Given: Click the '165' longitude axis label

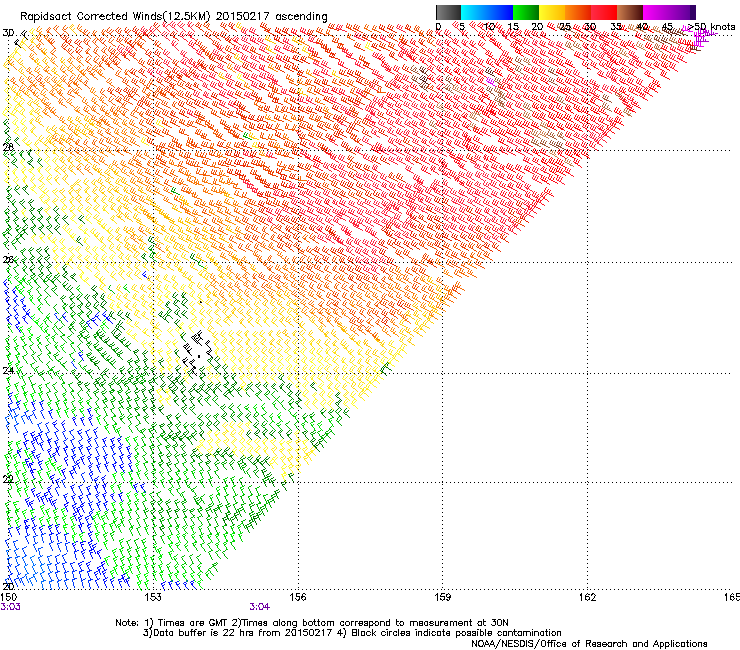Looking at the screenshot, I should pos(732,597).
